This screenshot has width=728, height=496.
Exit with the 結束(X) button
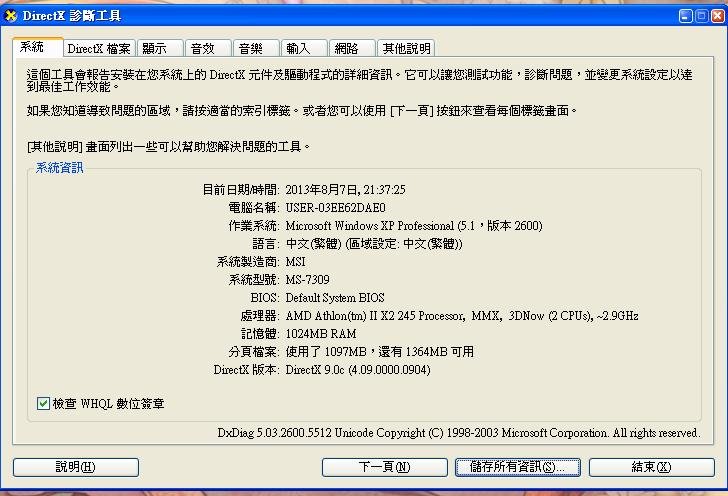(x=651, y=467)
